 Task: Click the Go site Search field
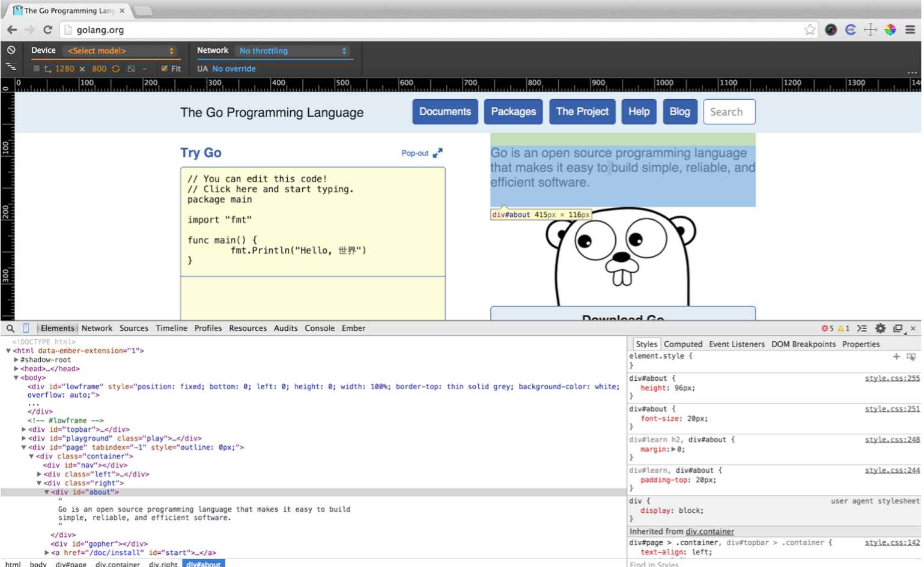point(729,112)
